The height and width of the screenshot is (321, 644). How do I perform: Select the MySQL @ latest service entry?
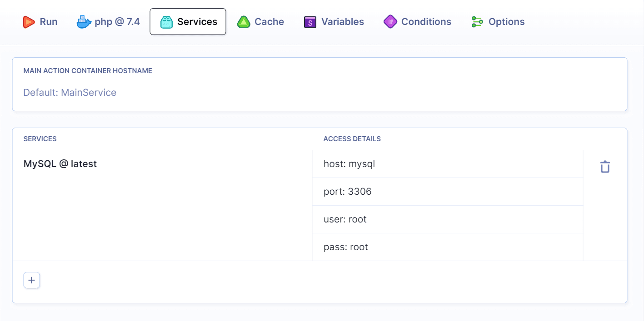pyautogui.click(x=60, y=164)
